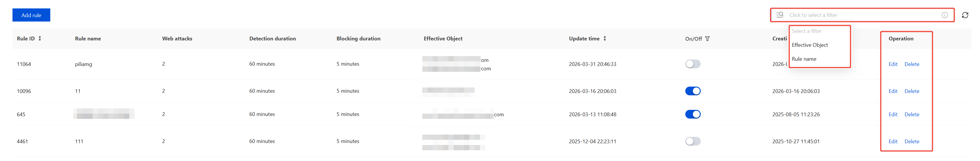The image size is (980, 161).
Task: Switch on the toggle for rule 4461
Action: tap(692, 141)
